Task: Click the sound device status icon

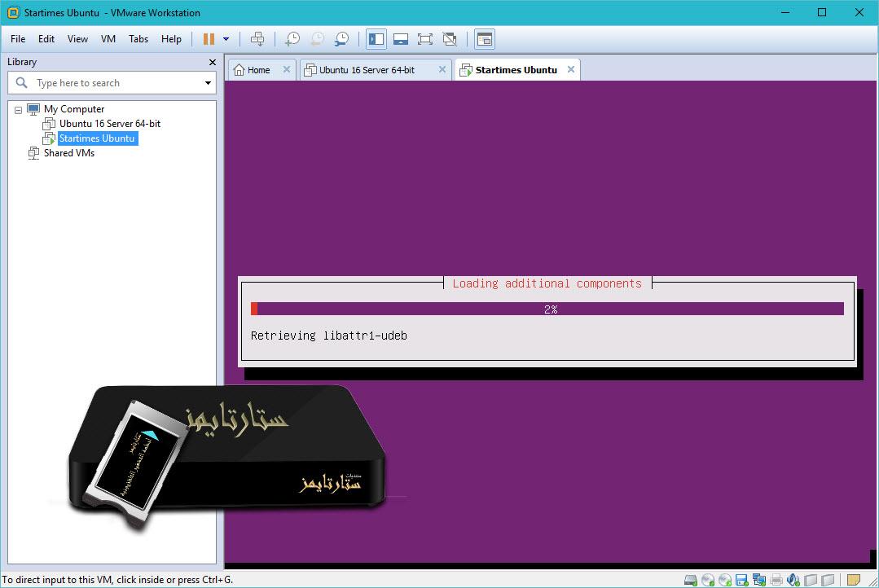Action: [x=792, y=580]
